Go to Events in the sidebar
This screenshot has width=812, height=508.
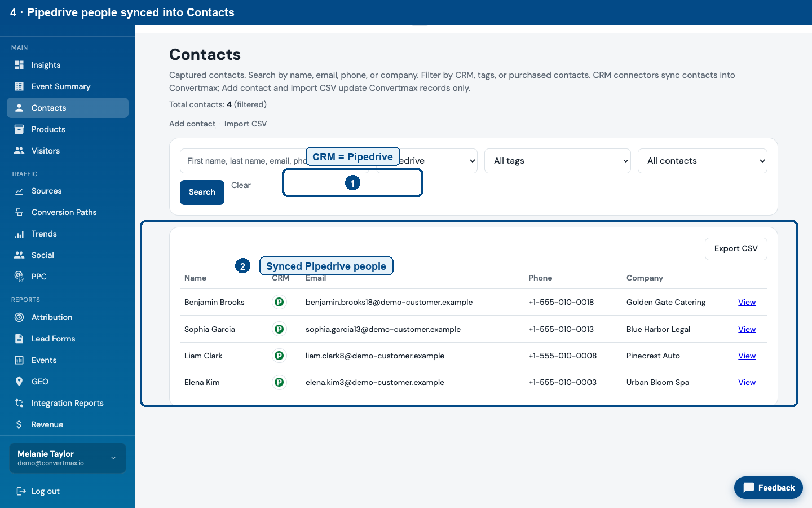pyautogui.click(x=68, y=360)
